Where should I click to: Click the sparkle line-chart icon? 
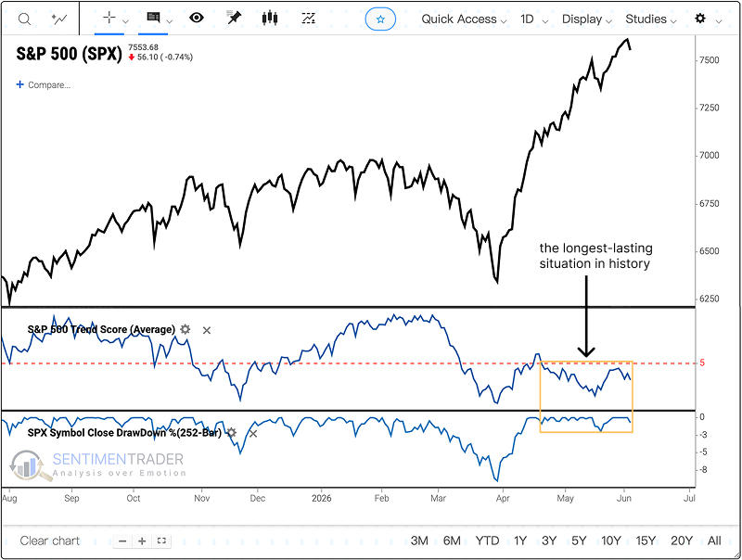click(x=59, y=19)
